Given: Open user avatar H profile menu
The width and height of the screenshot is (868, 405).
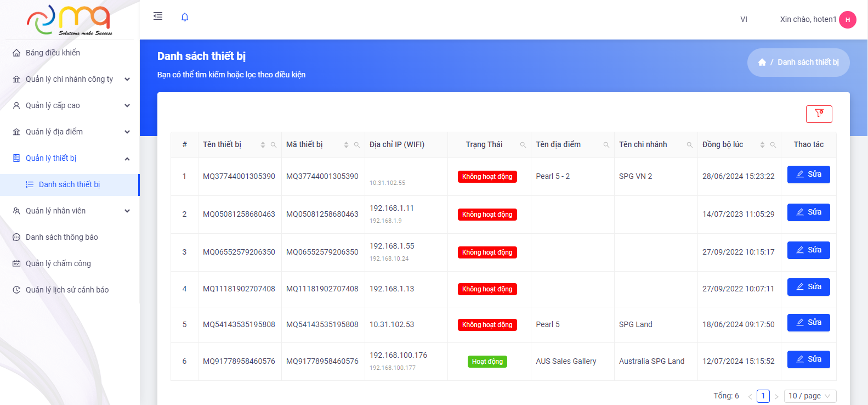Looking at the screenshot, I should 847,20.
